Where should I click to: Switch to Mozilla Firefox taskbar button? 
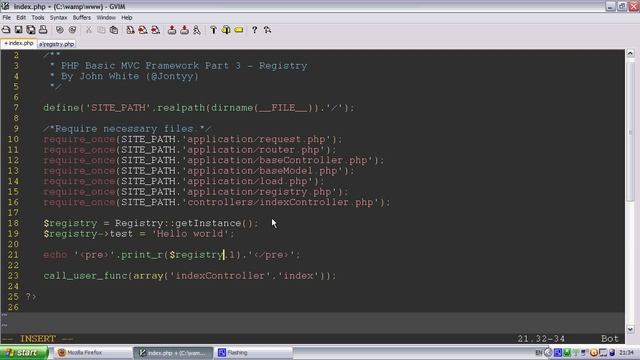(x=92, y=353)
